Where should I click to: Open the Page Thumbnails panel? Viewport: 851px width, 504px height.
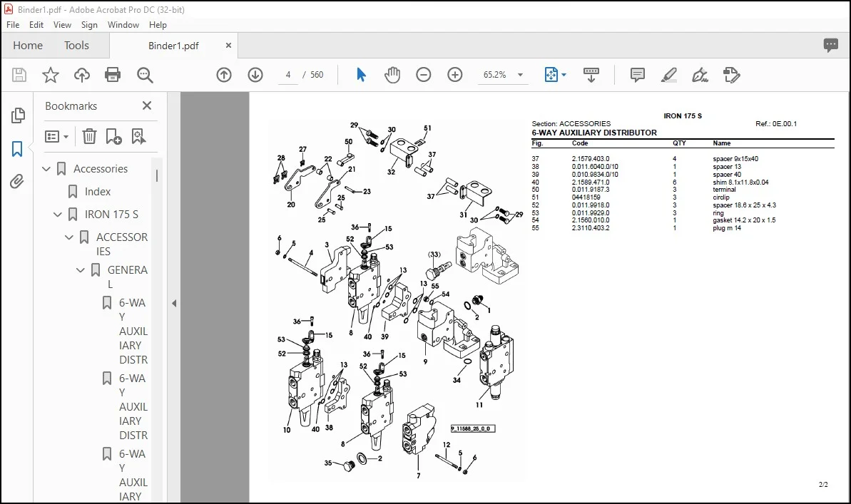[18, 115]
